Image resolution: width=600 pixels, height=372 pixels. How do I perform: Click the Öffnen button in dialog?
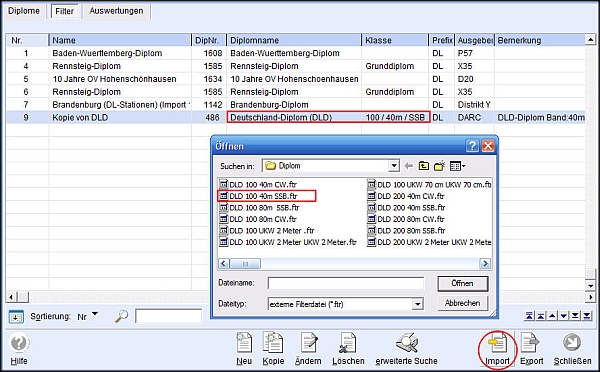pyautogui.click(x=463, y=284)
